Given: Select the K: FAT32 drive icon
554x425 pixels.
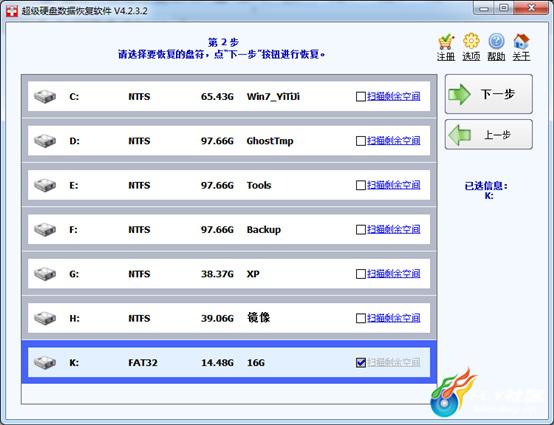Looking at the screenshot, I should pos(45,362).
